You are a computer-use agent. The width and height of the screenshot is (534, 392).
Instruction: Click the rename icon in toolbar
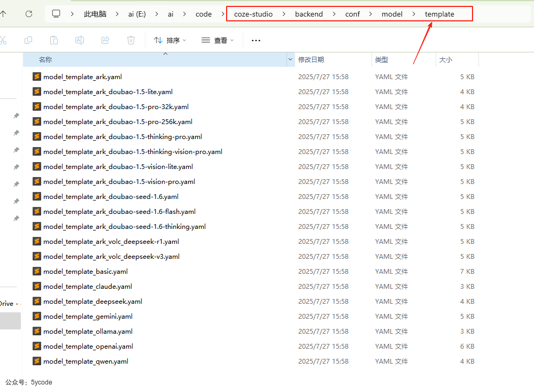pyautogui.click(x=80, y=40)
